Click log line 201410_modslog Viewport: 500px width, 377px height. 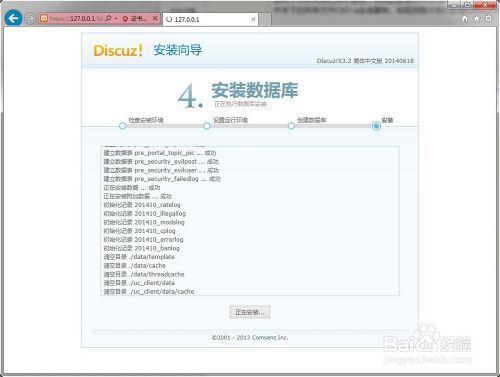pyautogui.click(x=144, y=222)
